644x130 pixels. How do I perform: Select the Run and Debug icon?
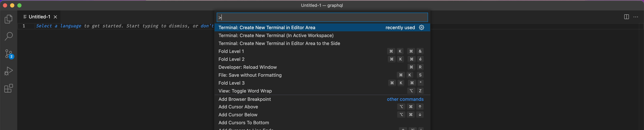[8, 71]
